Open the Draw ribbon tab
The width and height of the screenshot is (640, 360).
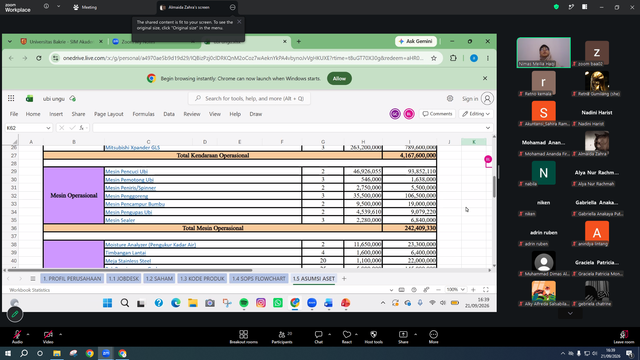[x=256, y=114]
